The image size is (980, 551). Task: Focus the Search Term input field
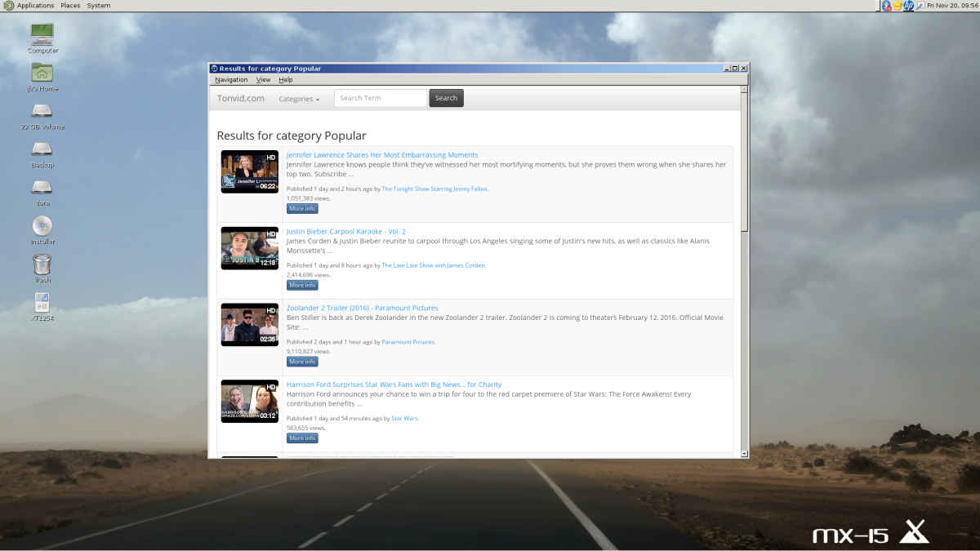pyautogui.click(x=381, y=98)
